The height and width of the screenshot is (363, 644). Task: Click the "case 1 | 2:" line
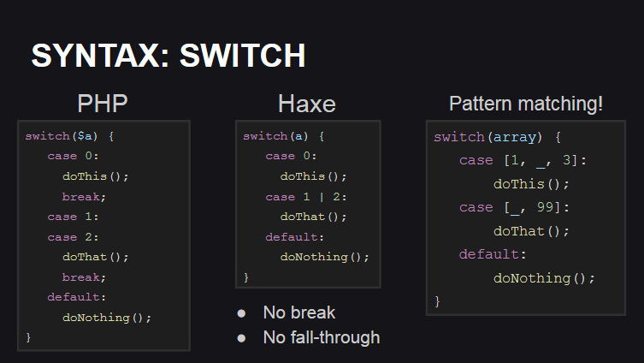click(x=306, y=197)
